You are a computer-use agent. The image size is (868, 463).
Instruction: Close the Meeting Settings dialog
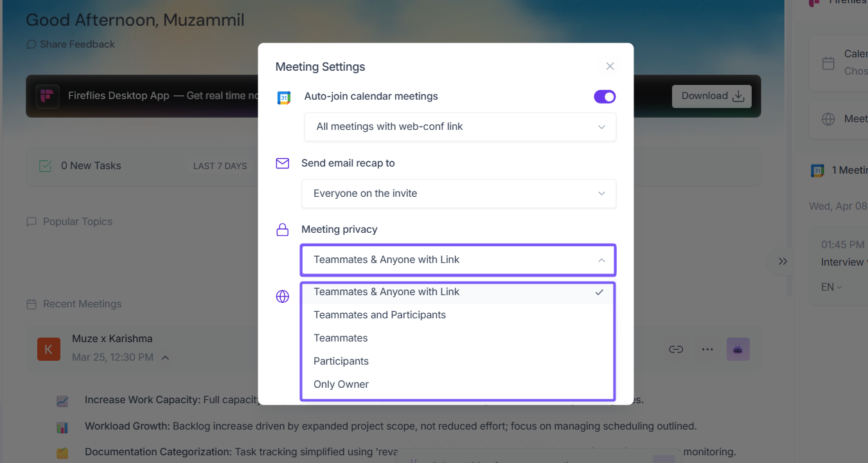coord(610,66)
